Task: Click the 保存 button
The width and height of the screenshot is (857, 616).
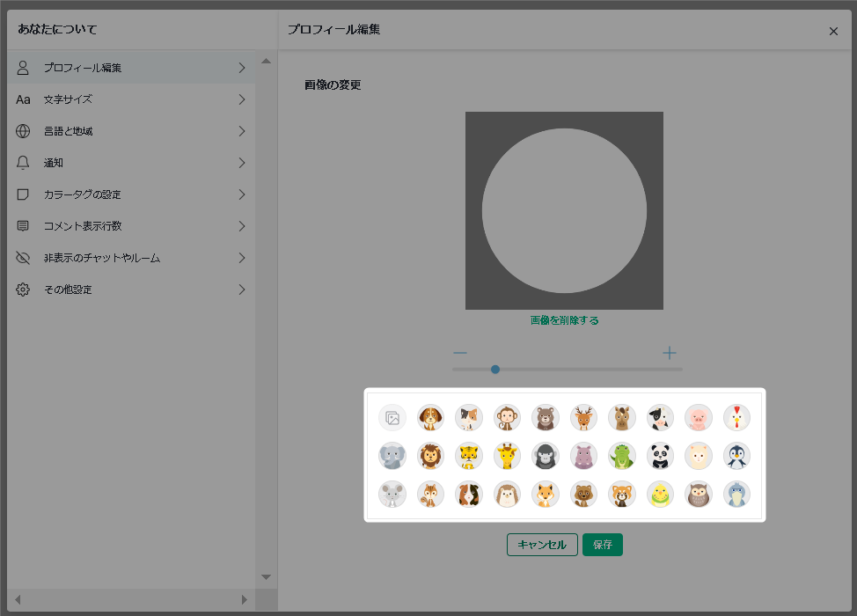Action: 603,545
